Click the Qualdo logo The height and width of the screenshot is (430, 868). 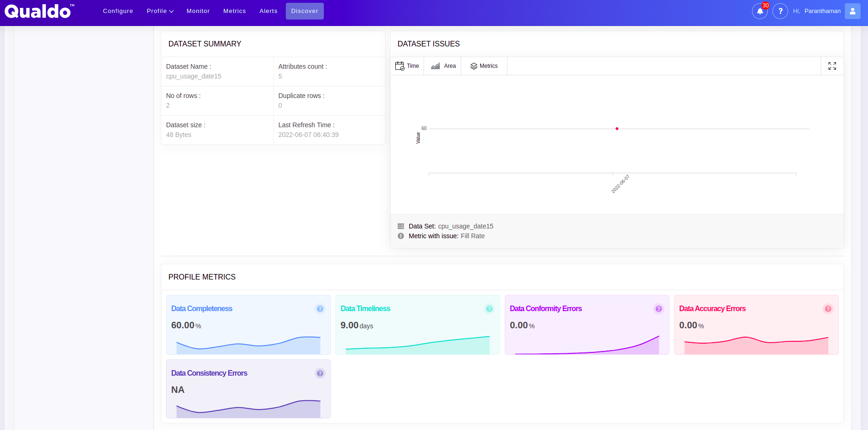click(39, 11)
